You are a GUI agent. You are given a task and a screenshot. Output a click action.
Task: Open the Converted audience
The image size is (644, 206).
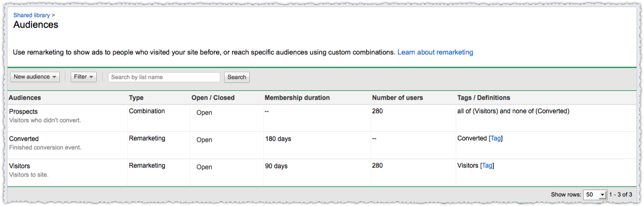24,138
